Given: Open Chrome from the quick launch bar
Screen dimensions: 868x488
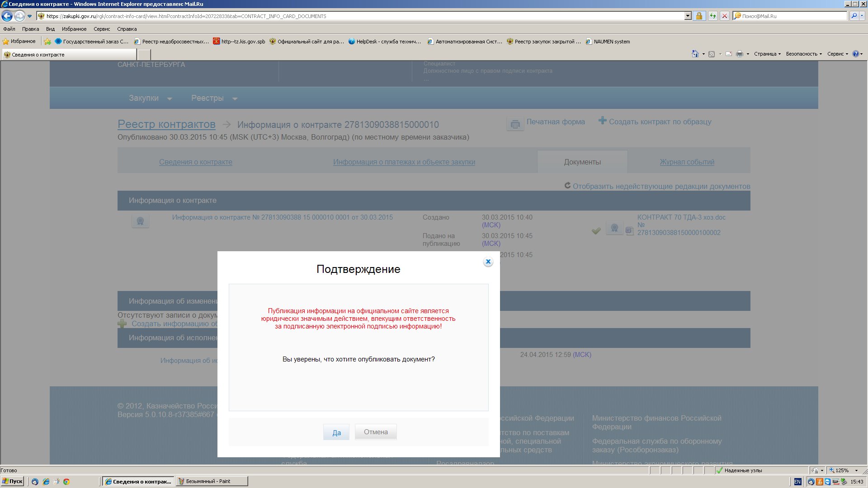Looking at the screenshot, I should point(66,482).
